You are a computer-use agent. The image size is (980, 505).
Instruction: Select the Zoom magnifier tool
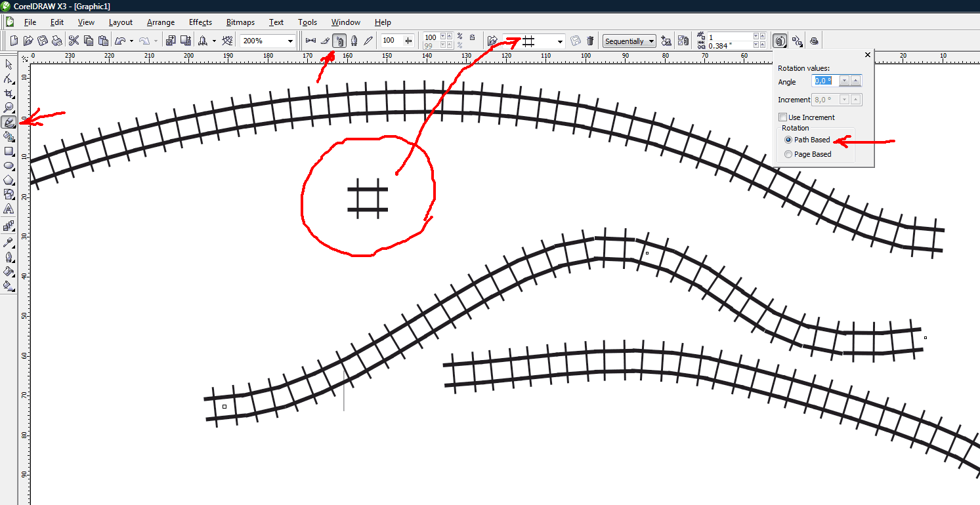[9, 108]
